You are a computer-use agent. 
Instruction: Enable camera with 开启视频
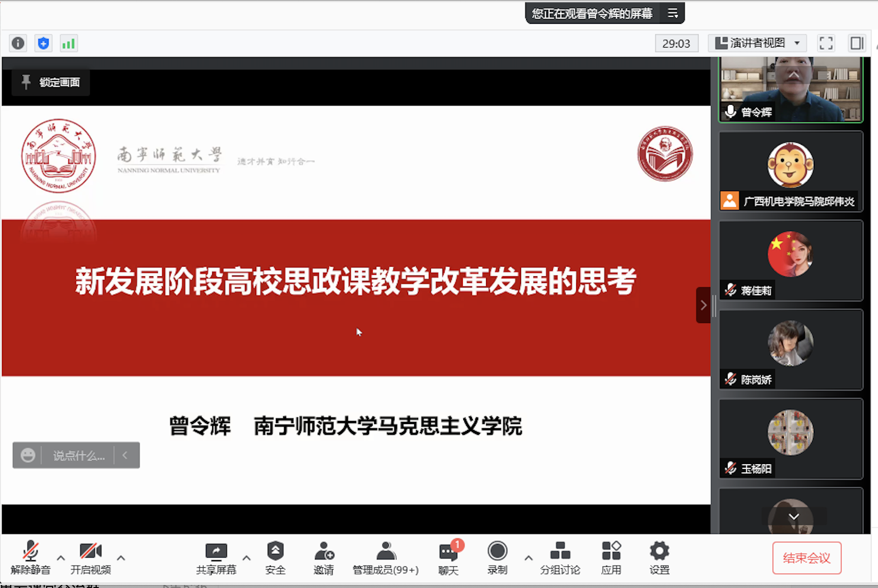90,557
